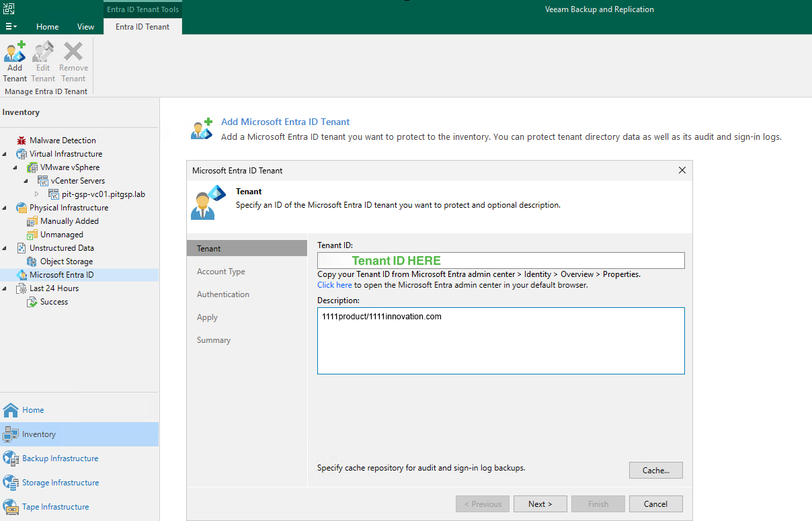Click the Storage Infrastructure label text

60,483
